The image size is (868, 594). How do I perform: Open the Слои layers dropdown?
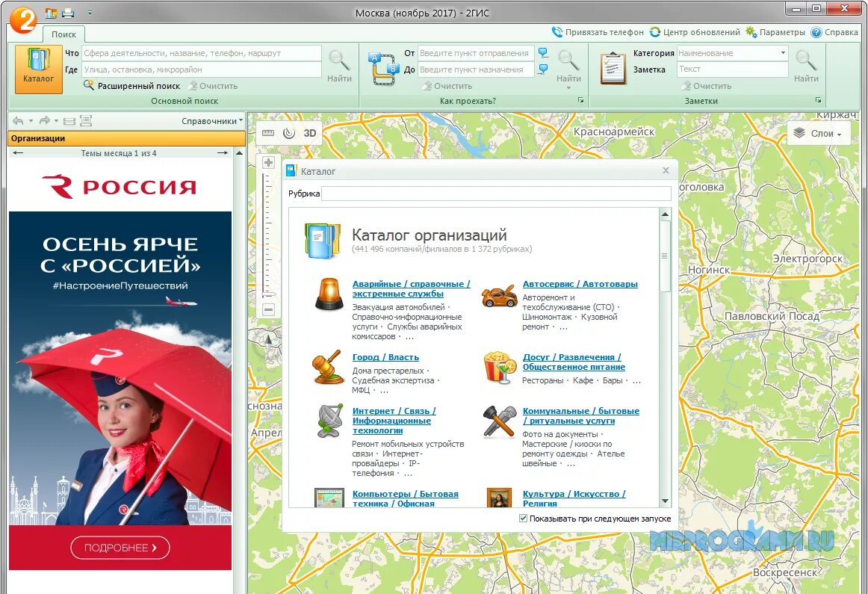coord(818,134)
